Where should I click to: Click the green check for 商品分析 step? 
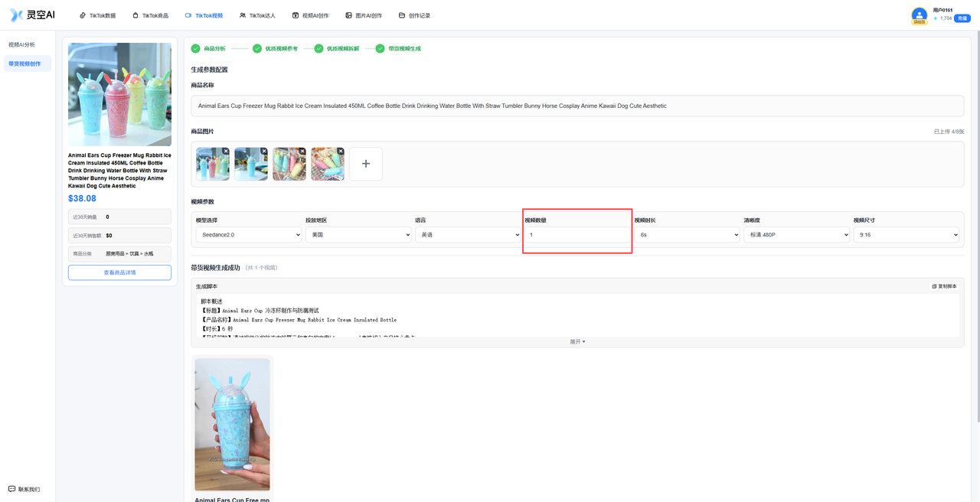196,48
